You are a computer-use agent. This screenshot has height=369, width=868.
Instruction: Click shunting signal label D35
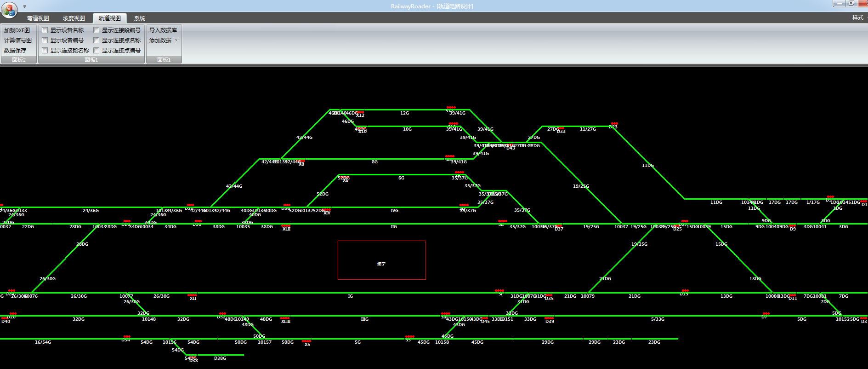coord(549,299)
